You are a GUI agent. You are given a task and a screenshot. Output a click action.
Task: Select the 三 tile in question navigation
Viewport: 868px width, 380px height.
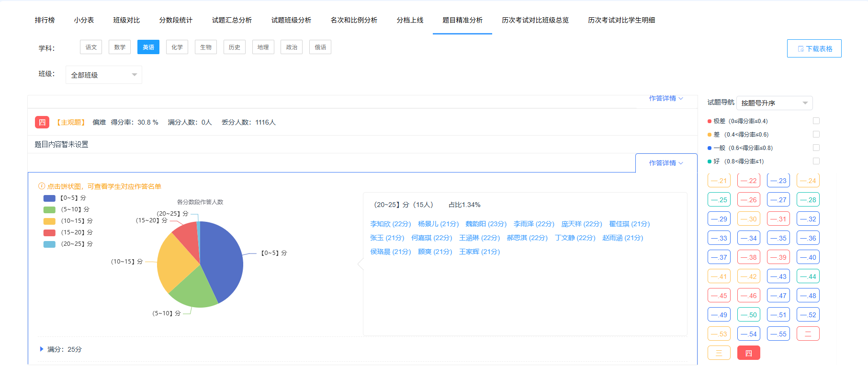719,353
